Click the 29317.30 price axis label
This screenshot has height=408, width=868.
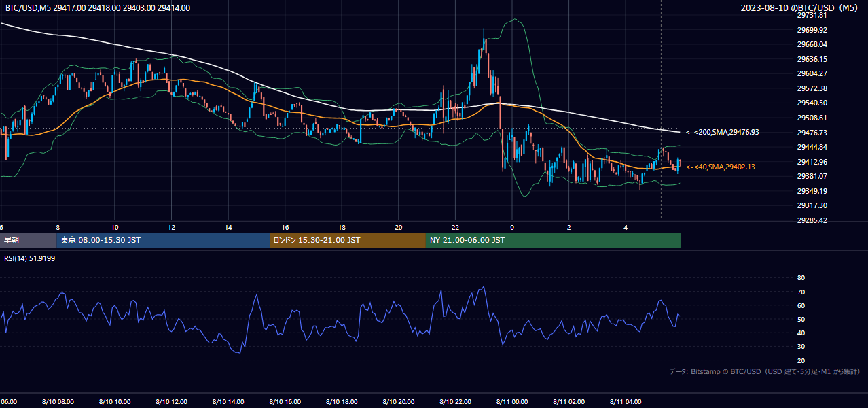click(812, 205)
